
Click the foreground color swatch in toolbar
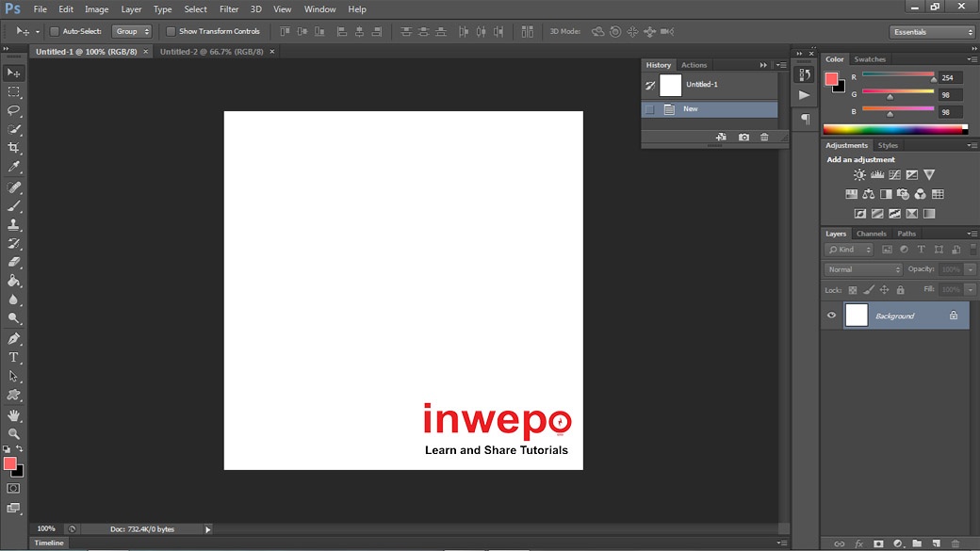tap(9, 463)
